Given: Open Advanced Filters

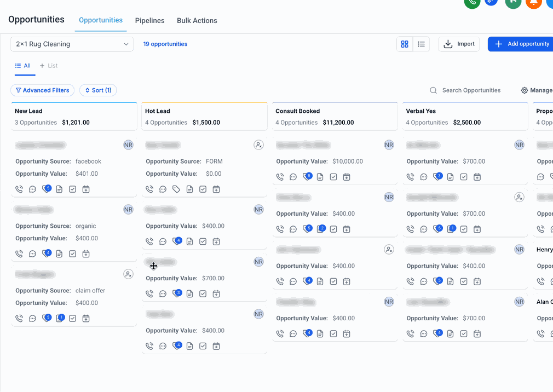Looking at the screenshot, I should pos(42,90).
